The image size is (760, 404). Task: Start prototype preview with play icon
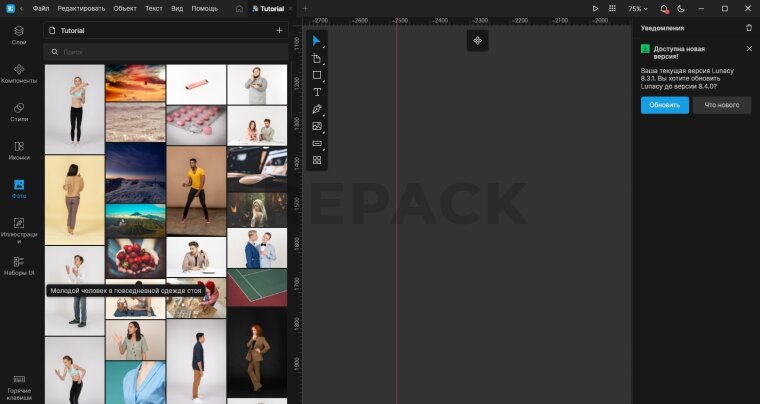(x=595, y=8)
